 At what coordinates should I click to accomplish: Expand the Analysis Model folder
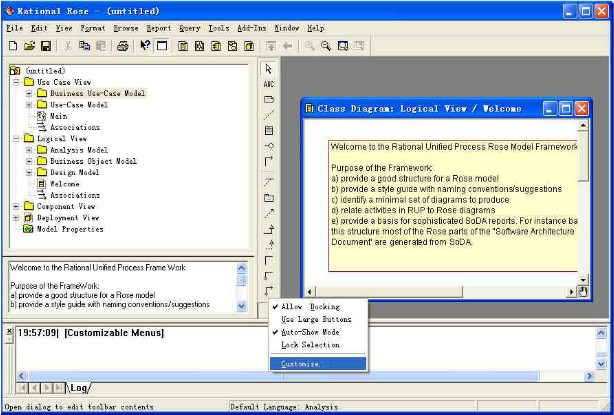pos(29,150)
